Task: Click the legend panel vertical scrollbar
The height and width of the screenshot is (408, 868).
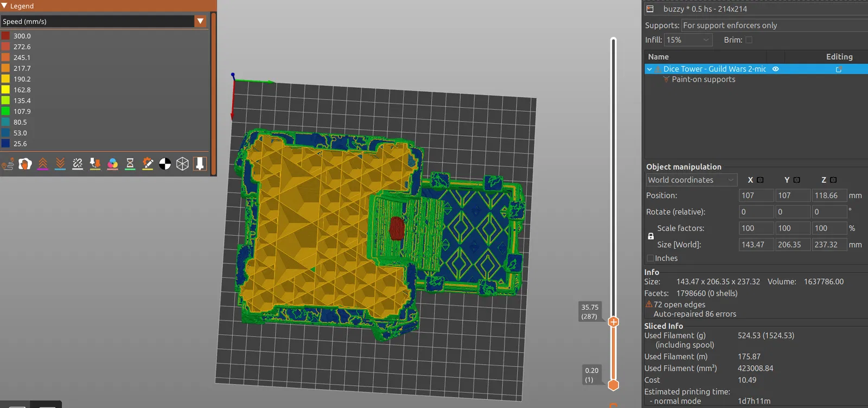Action: 214,93
